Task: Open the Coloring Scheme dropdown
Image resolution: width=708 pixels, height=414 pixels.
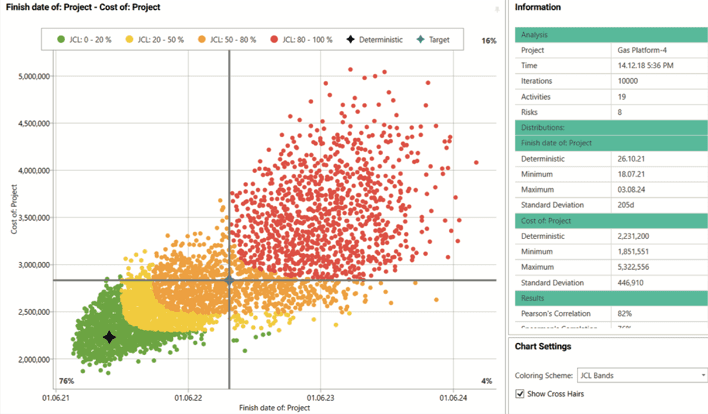Action: (x=643, y=375)
